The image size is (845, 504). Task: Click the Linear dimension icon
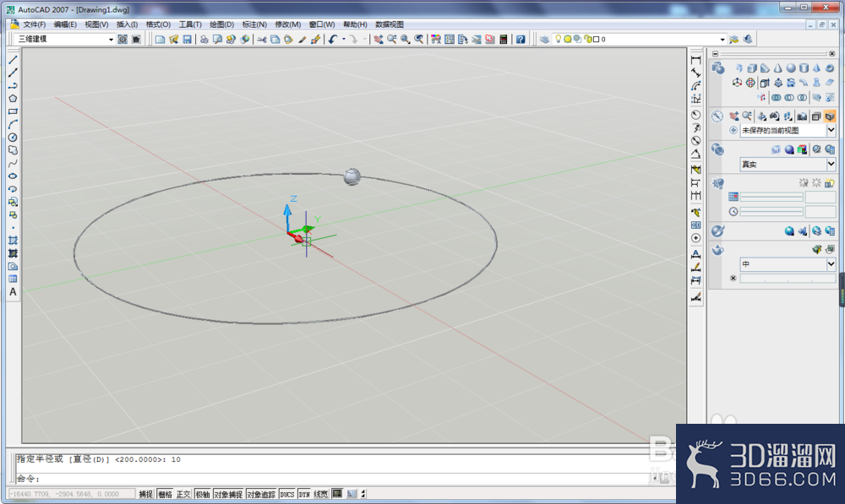(x=695, y=60)
